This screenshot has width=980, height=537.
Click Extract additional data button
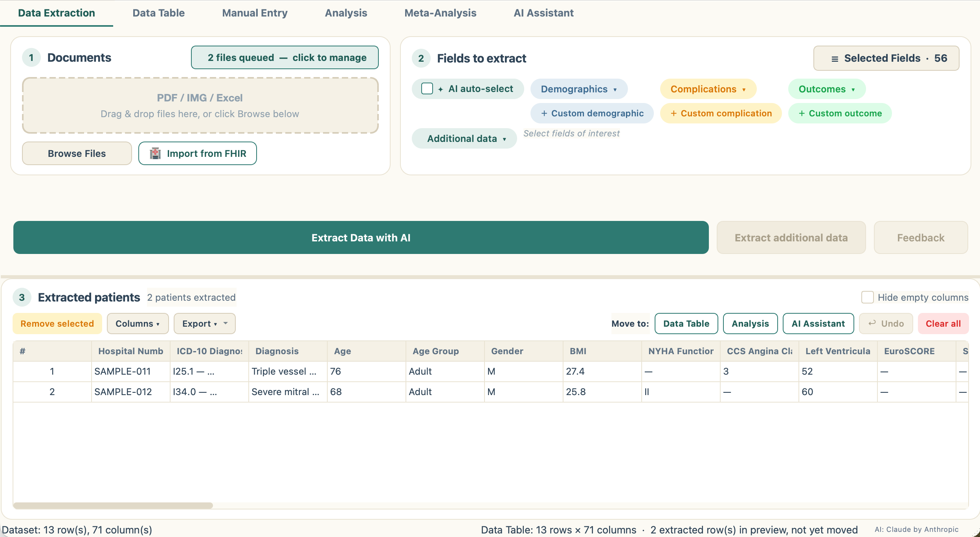pos(791,237)
